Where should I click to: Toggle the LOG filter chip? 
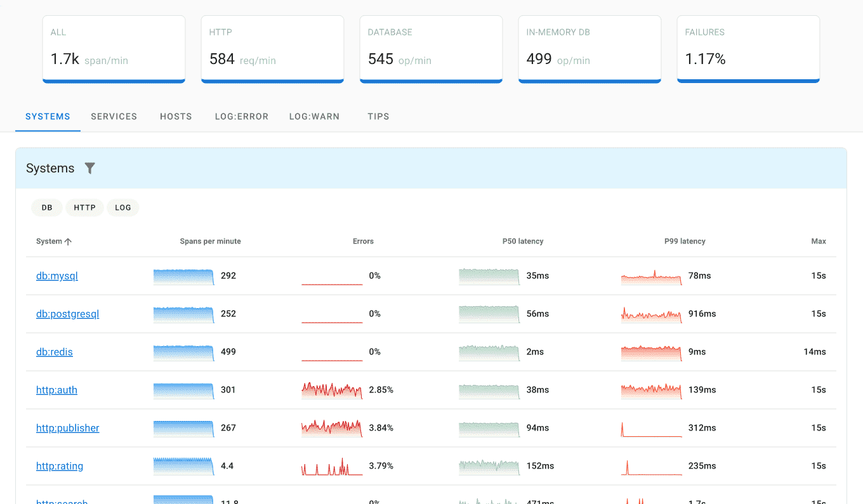point(122,207)
